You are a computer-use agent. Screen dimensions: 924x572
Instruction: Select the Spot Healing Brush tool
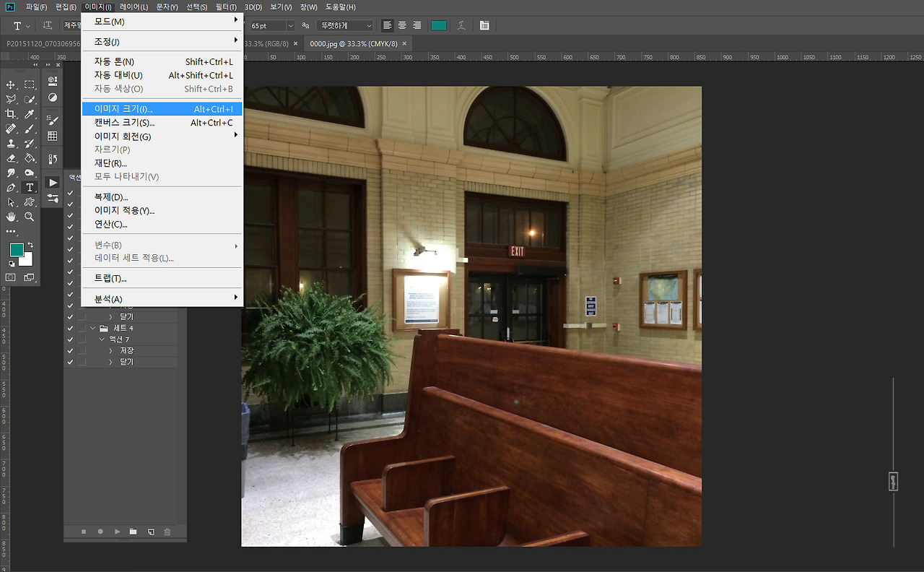(x=11, y=129)
